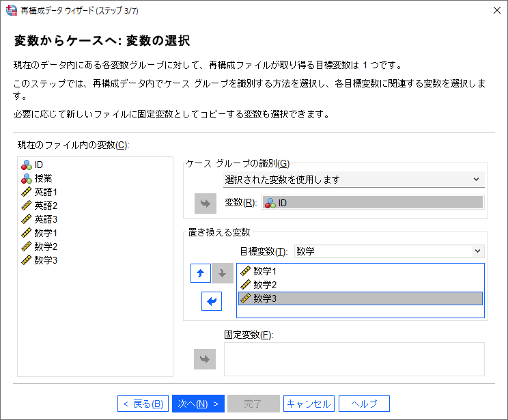The width and height of the screenshot is (508, 420).
Task: Click the greyed move-down arrow button
Action: (x=221, y=273)
